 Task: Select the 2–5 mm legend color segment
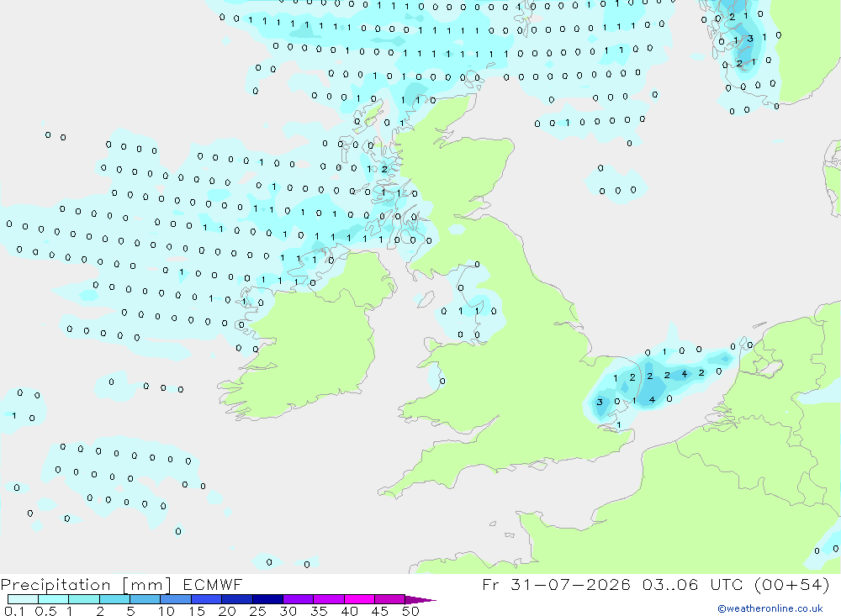pos(114,599)
